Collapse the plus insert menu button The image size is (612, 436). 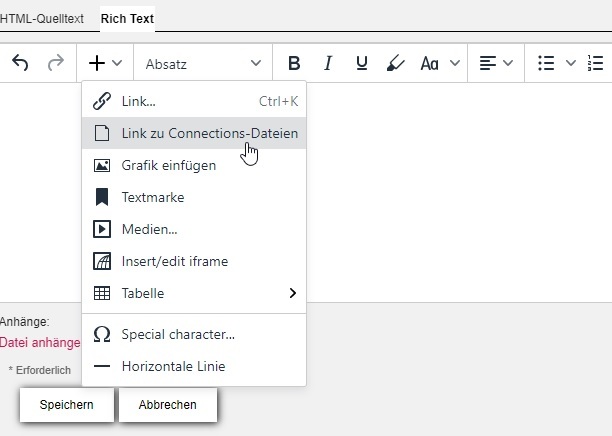click(x=105, y=63)
